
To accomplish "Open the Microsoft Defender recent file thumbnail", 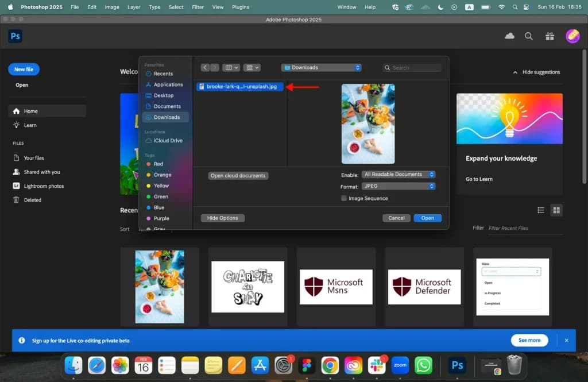I will pyautogui.click(x=424, y=287).
